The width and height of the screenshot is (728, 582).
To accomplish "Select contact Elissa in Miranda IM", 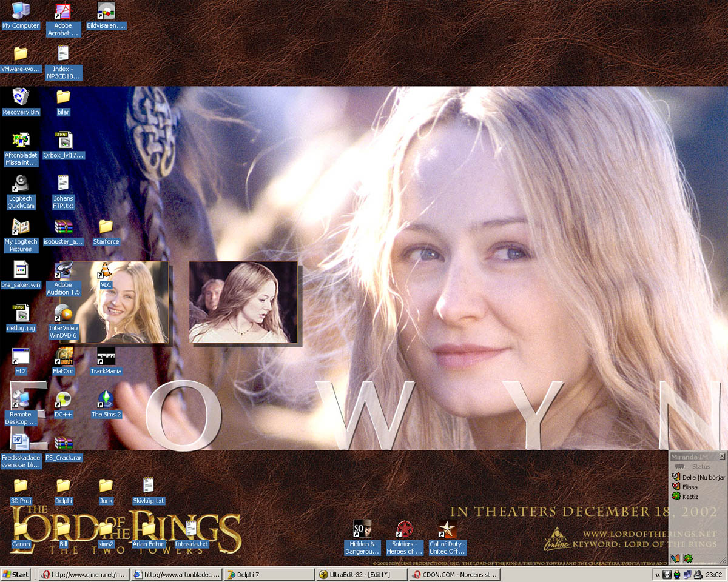I will (684, 487).
